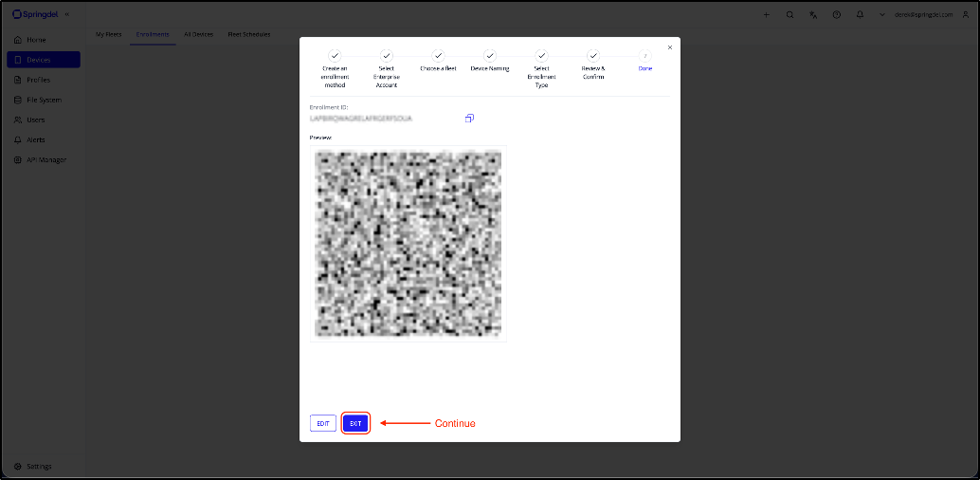Screen dimensions: 980x480
Task: Open notifications bell in top bar
Action: [x=860, y=14]
